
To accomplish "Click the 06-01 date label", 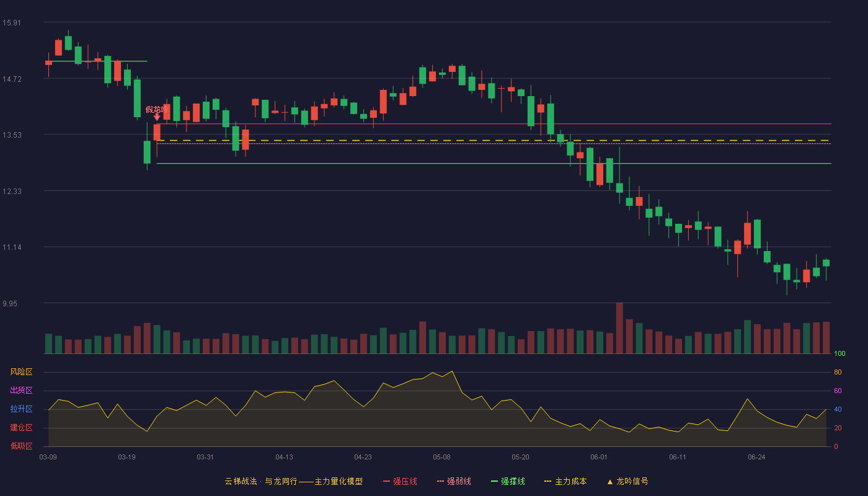I will [x=600, y=457].
